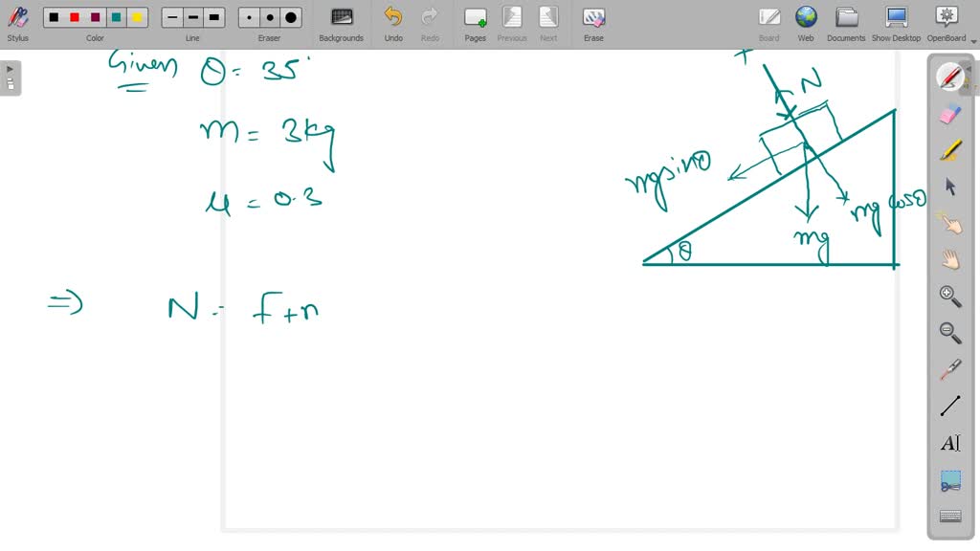Select the eraser tool in stylus palette

tap(950, 114)
